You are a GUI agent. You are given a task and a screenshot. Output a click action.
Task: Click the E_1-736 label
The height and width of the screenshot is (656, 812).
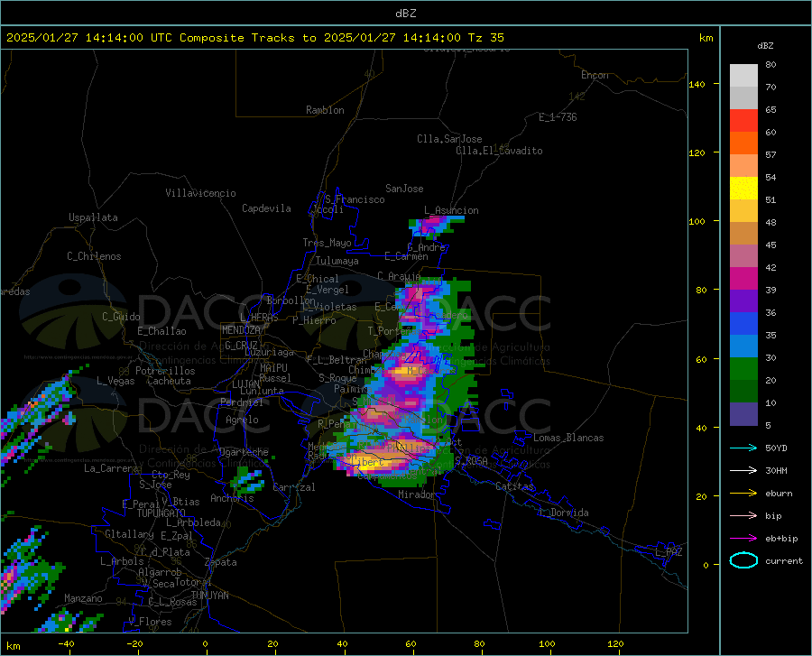coord(558,117)
